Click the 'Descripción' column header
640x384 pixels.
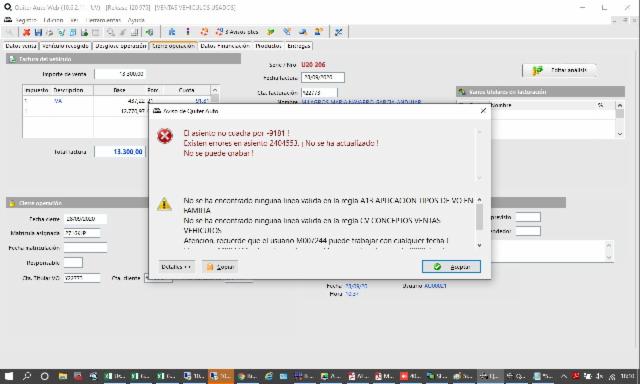pos(68,90)
